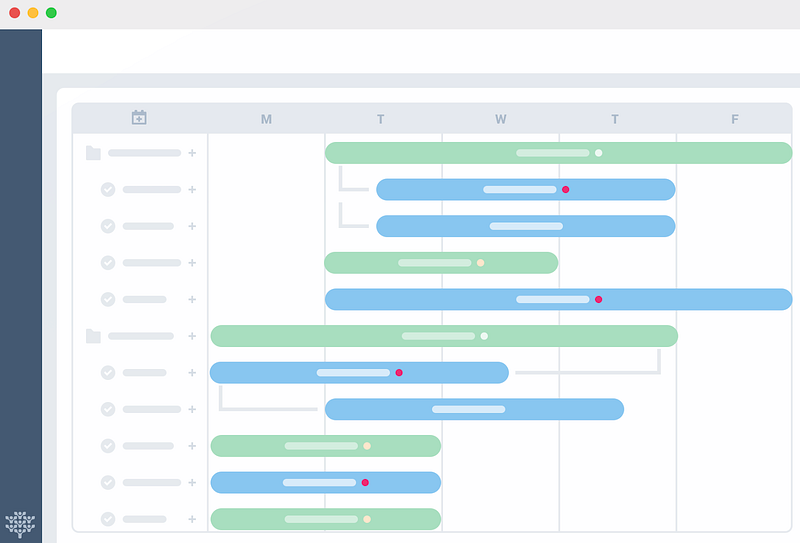Screen dimensions: 800x543
Task: Select the blue bar in the tenth row
Action: 326,482
